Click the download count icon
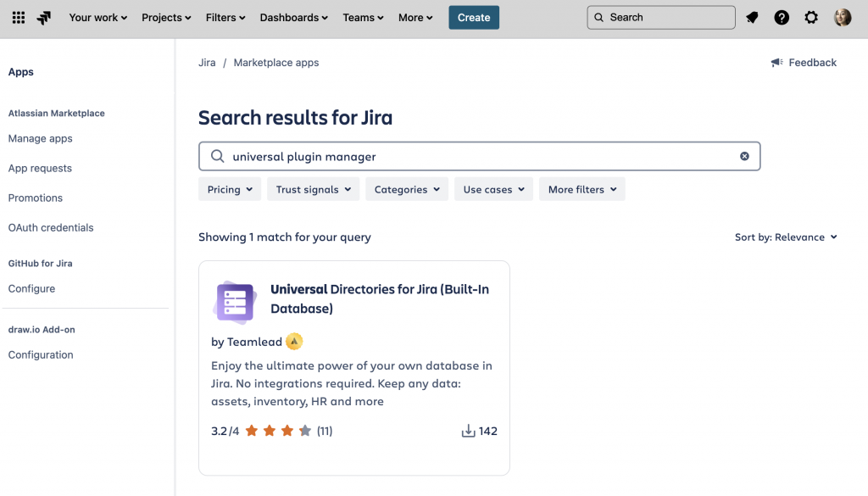Viewport: 868px width, 496px height. coord(468,431)
